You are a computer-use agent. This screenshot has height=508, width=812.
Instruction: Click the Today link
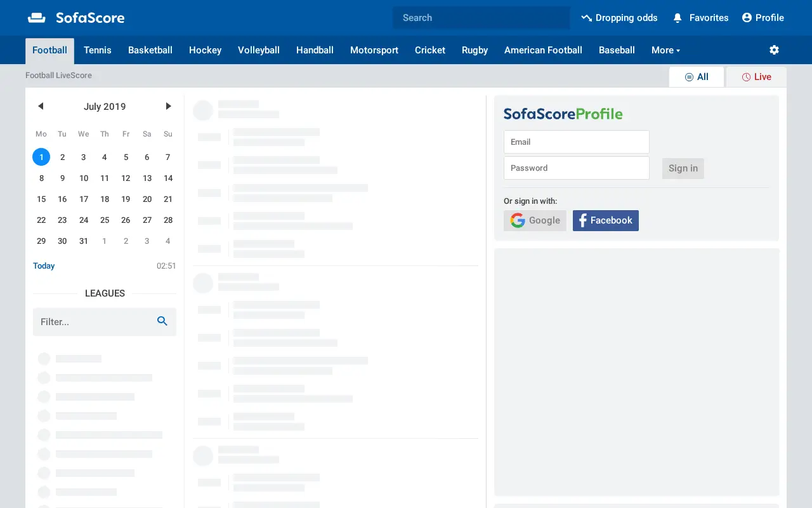point(44,266)
